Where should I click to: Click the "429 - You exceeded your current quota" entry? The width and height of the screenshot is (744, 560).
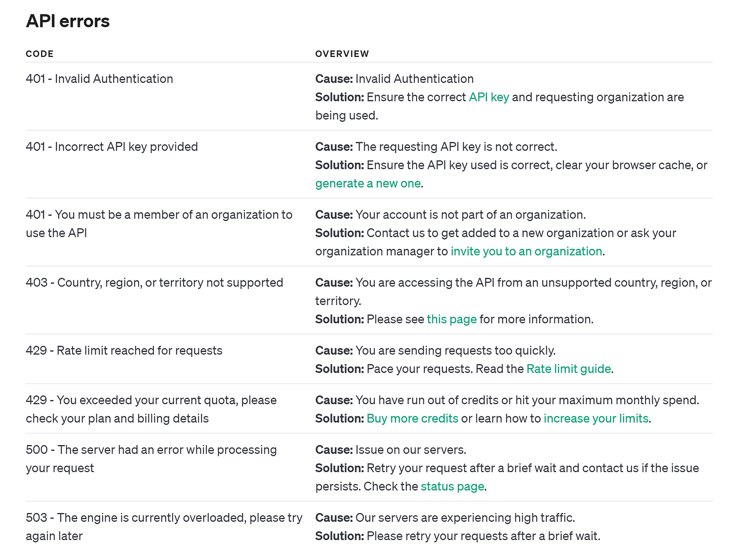(151, 400)
